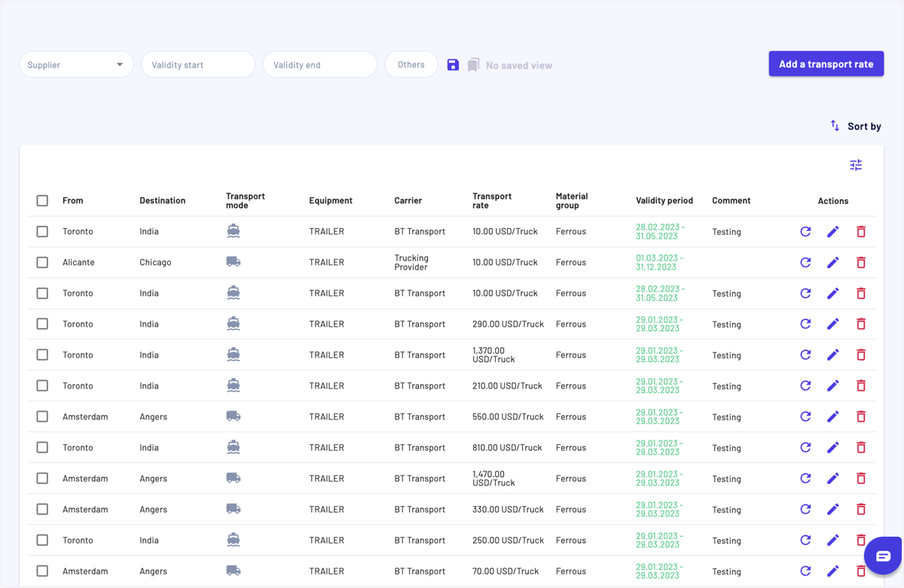Renew the 70.00 USD/Truck rate
The image size is (904, 588).
point(805,571)
